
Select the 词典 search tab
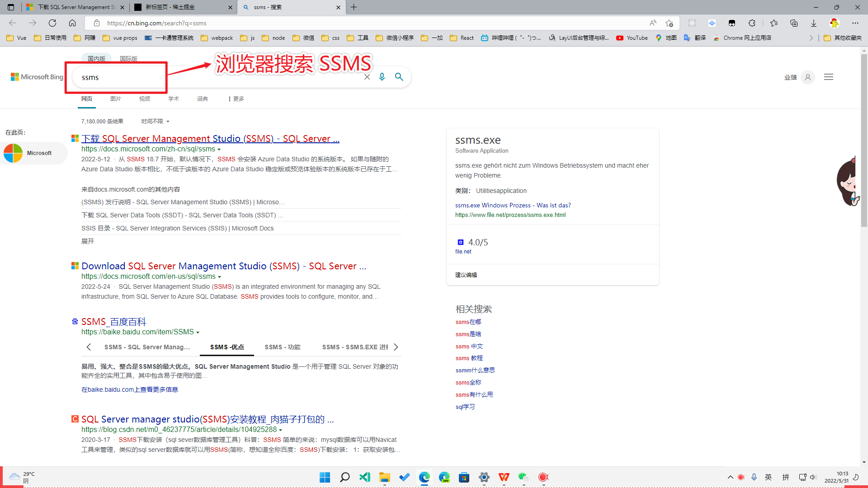pyautogui.click(x=203, y=99)
